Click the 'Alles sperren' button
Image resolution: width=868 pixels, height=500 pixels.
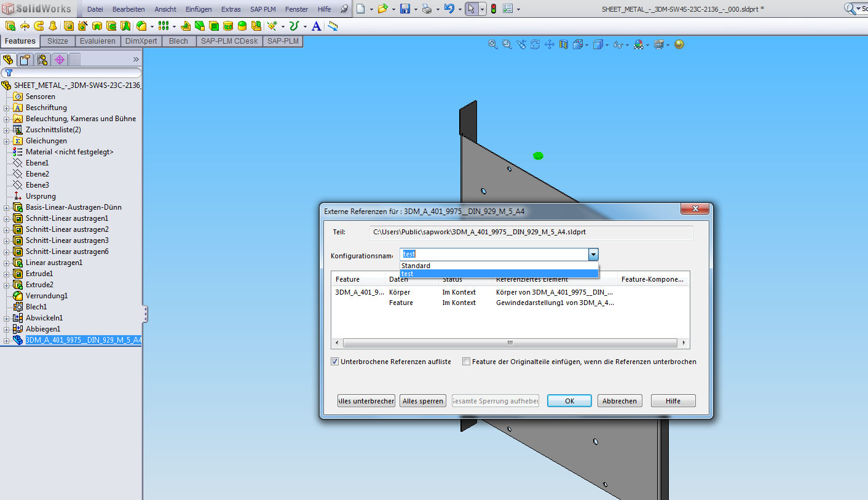pos(422,401)
